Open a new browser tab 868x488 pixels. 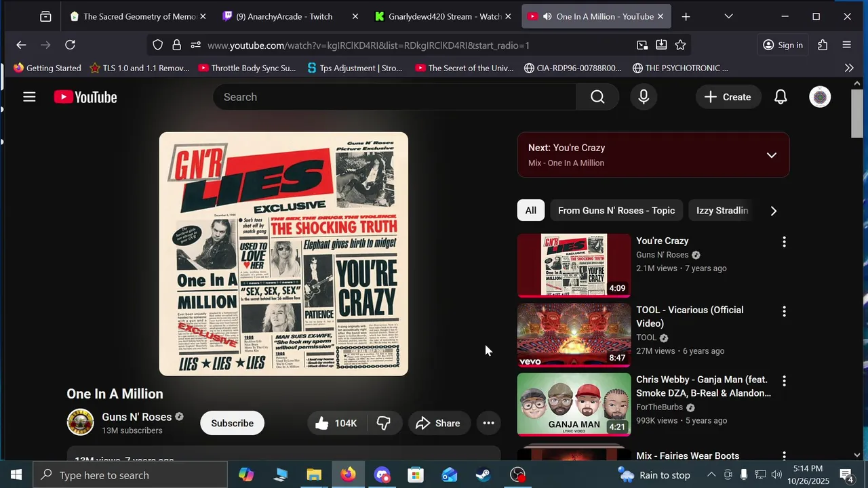pos(686,16)
